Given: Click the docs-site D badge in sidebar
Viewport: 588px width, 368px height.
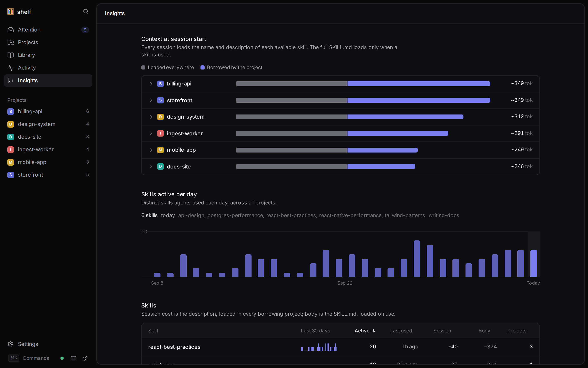Looking at the screenshot, I should click(10, 137).
